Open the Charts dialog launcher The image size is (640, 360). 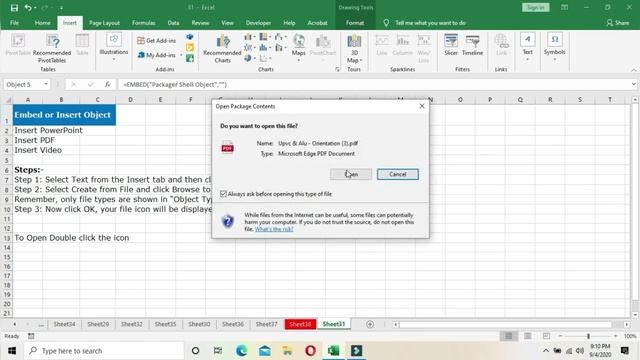337,69
